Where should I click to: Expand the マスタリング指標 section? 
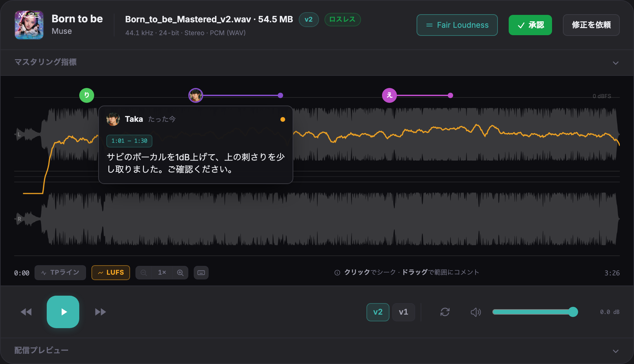pyautogui.click(x=317, y=63)
